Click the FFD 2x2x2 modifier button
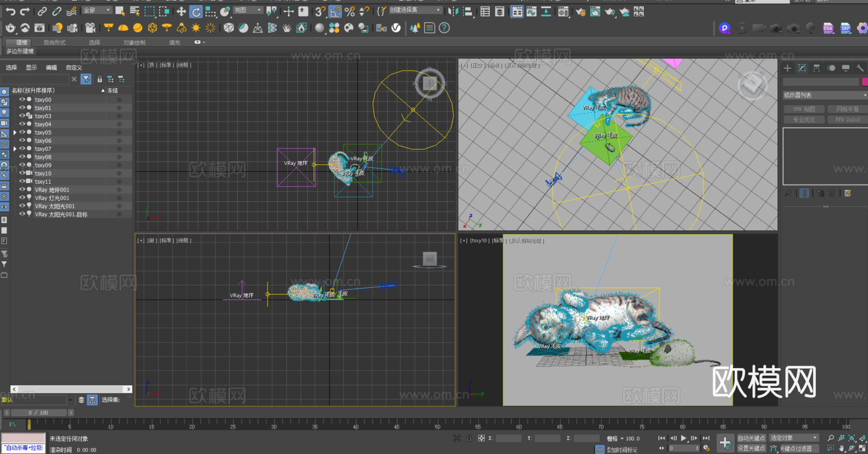The width and height of the screenshot is (868, 454). (x=847, y=120)
